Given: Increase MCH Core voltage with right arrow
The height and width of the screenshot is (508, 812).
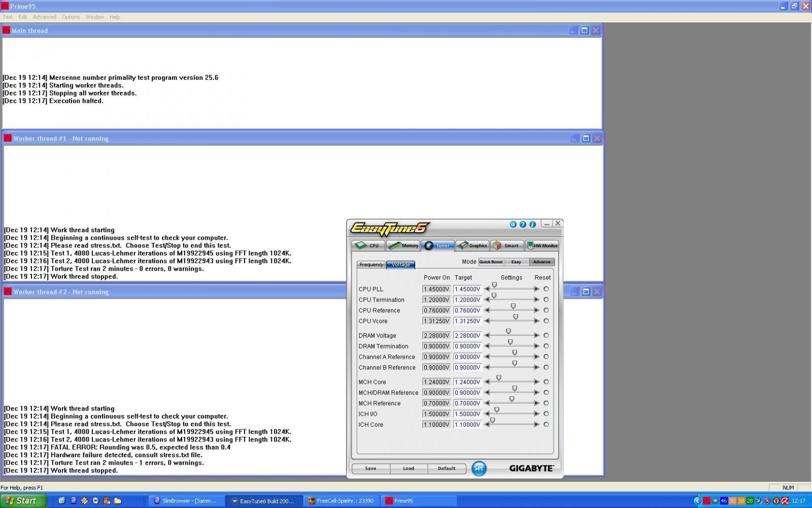Looking at the screenshot, I should click(x=537, y=382).
